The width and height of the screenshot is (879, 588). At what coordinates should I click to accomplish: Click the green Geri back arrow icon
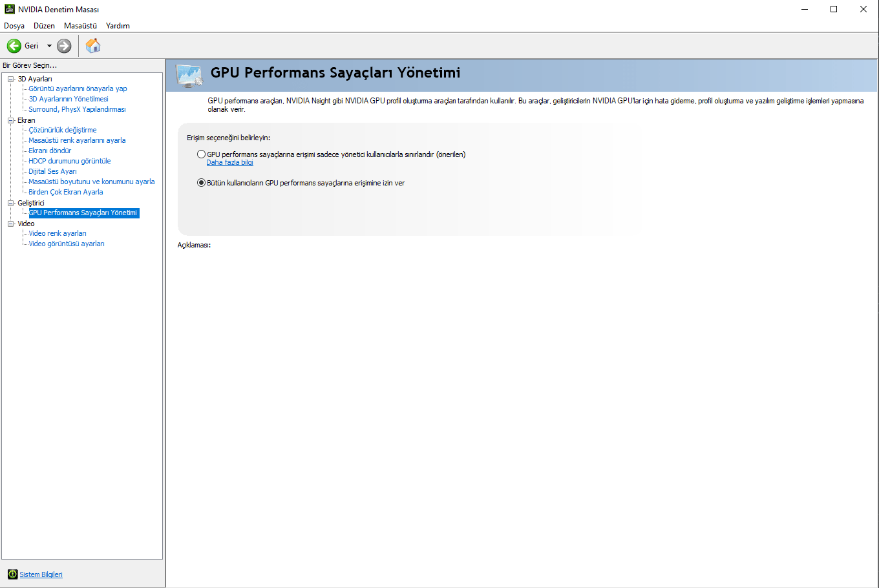pyautogui.click(x=14, y=46)
